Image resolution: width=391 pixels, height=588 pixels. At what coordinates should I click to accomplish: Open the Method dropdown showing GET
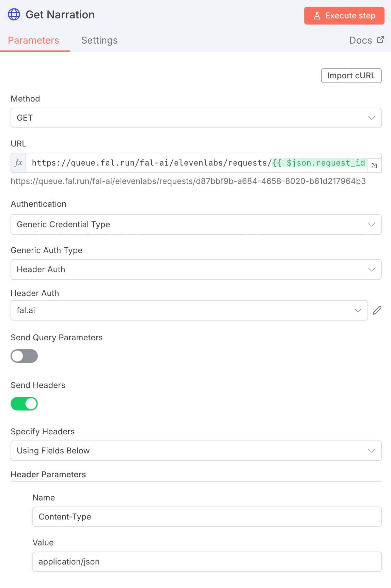click(x=196, y=118)
